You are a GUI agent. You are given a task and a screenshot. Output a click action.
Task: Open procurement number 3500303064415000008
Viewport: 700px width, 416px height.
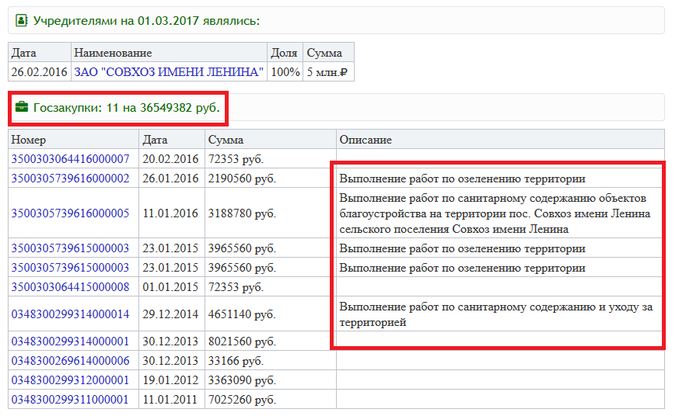coord(70,287)
